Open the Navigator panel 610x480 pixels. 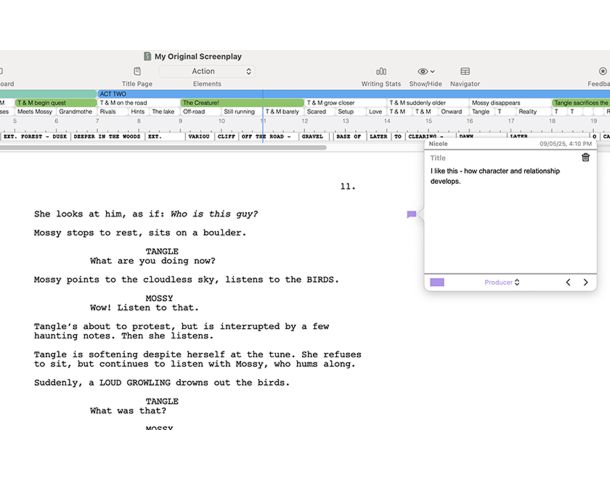pos(465,72)
